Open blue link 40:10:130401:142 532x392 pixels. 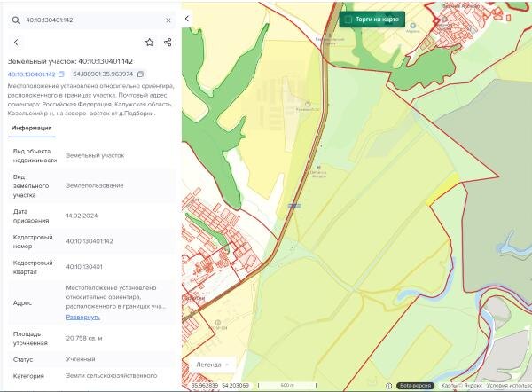(31, 74)
